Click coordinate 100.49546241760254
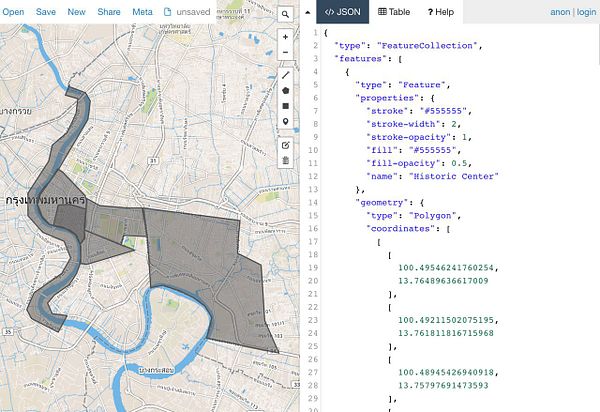Screen dimensions: 600x412 (x=446, y=268)
